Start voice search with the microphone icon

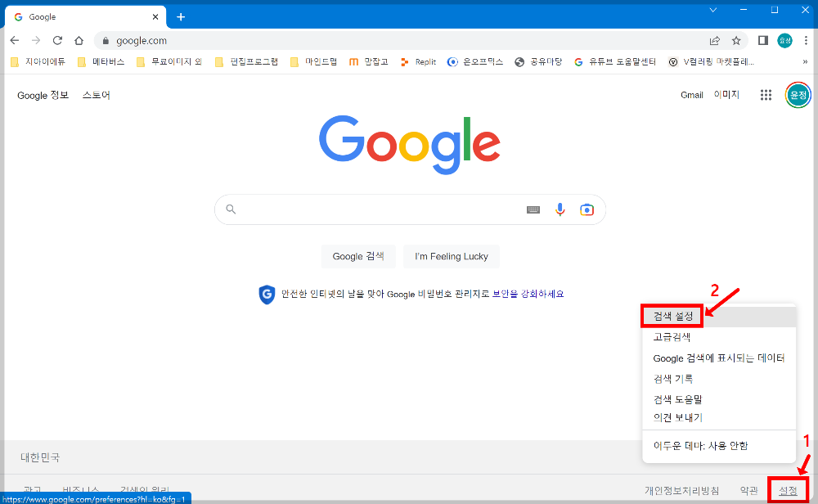click(560, 209)
